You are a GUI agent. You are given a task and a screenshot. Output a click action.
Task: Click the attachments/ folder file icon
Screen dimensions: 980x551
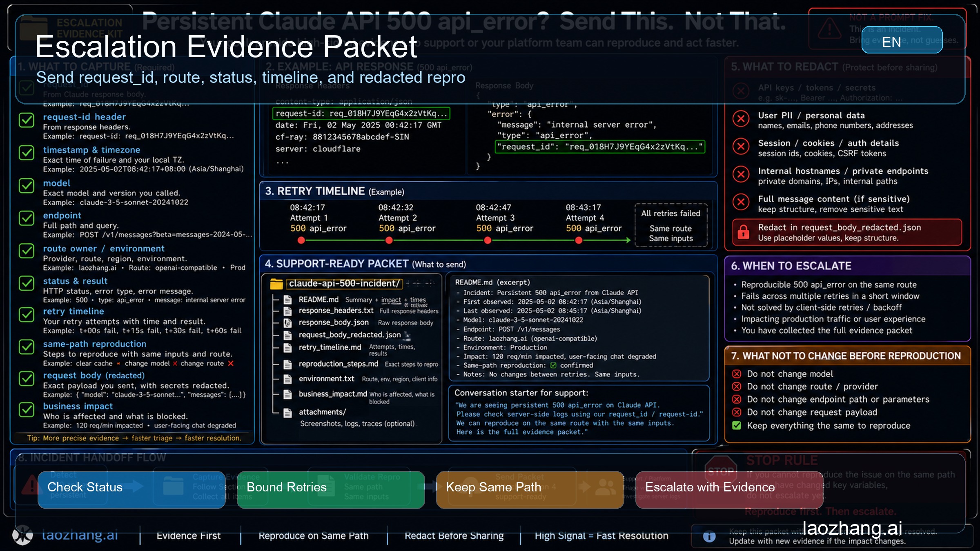(x=288, y=413)
